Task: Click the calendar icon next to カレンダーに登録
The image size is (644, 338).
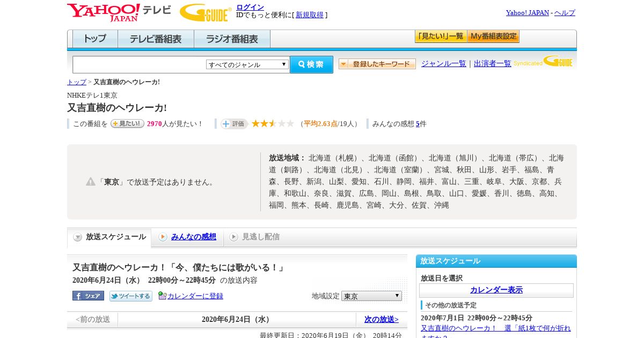Action: [163, 296]
